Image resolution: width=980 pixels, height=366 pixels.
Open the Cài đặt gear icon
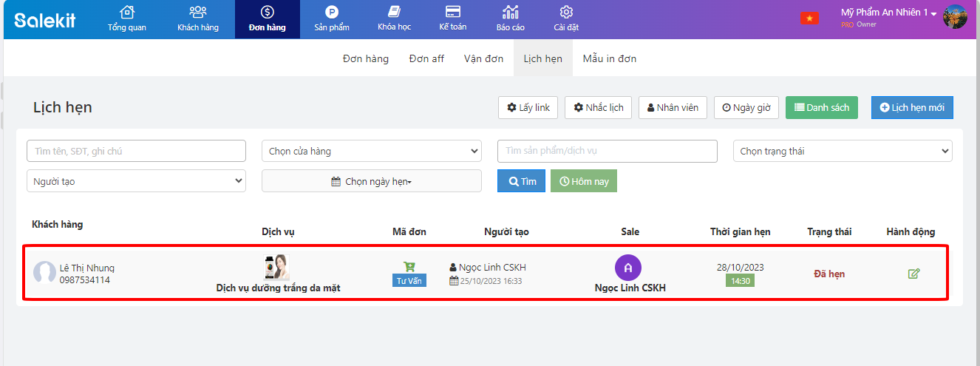(566, 13)
